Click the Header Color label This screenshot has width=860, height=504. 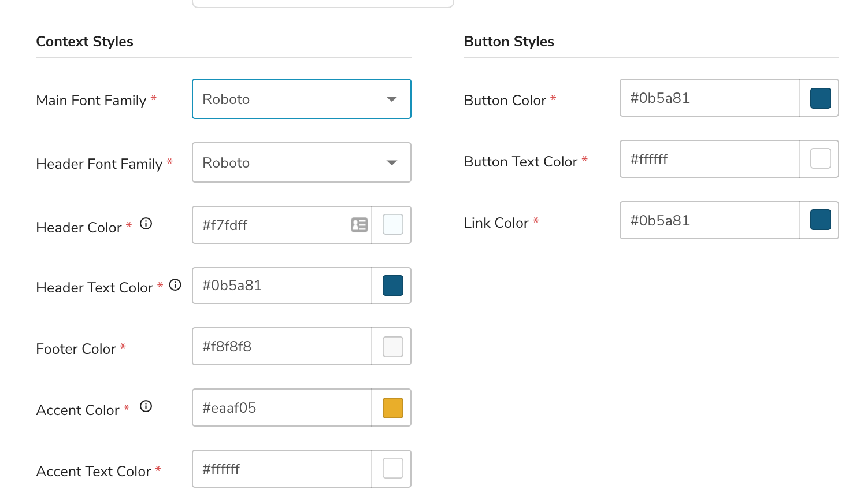coord(79,228)
